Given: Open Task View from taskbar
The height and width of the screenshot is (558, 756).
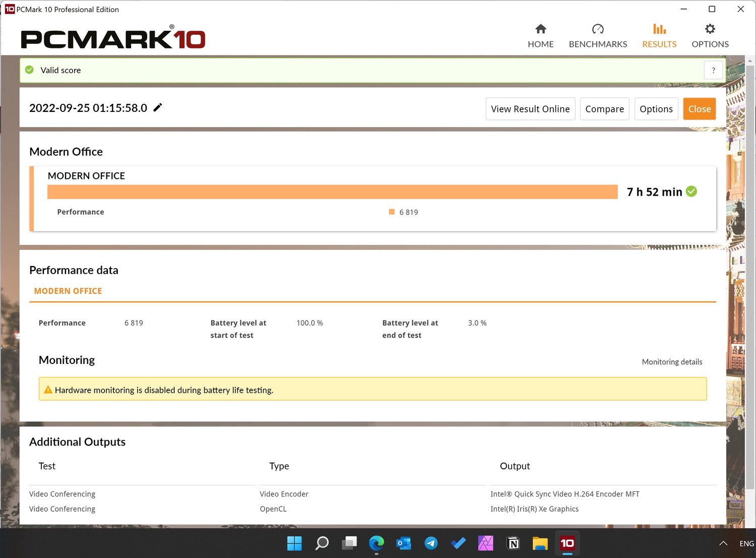Looking at the screenshot, I should click(349, 543).
